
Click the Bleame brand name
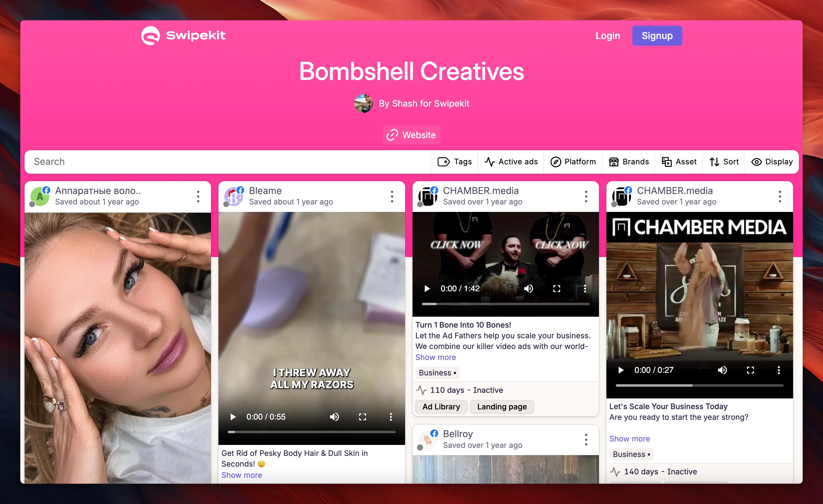(265, 191)
